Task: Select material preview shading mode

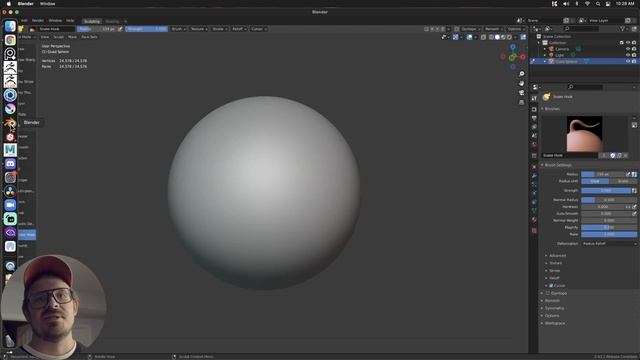Action: (503, 37)
